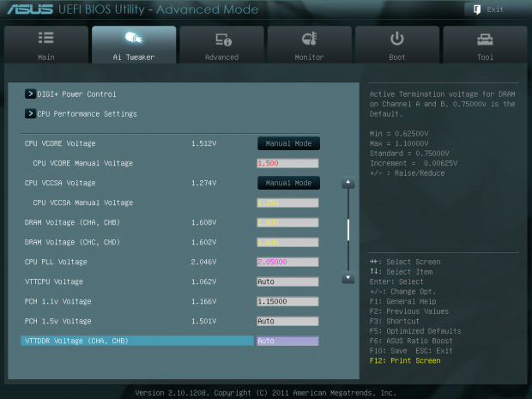
Task: Click the VTTDDR Voltage (CHA, CHB) Auto field
Action: tap(287, 341)
